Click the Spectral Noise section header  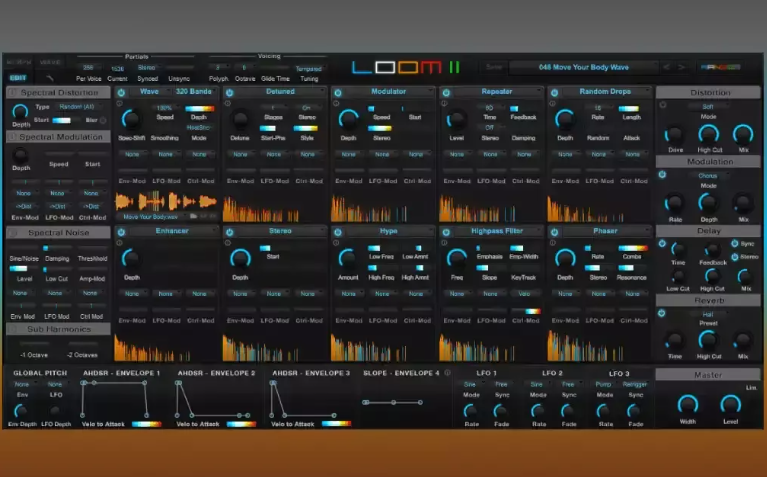point(57,232)
